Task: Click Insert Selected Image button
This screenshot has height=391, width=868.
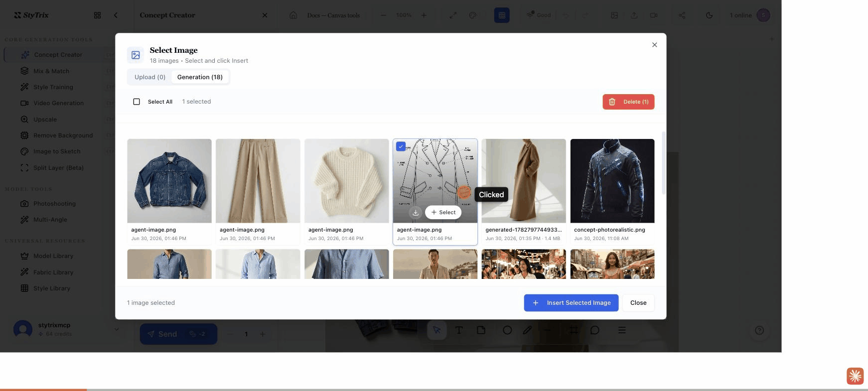Action: (x=571, y=303)
